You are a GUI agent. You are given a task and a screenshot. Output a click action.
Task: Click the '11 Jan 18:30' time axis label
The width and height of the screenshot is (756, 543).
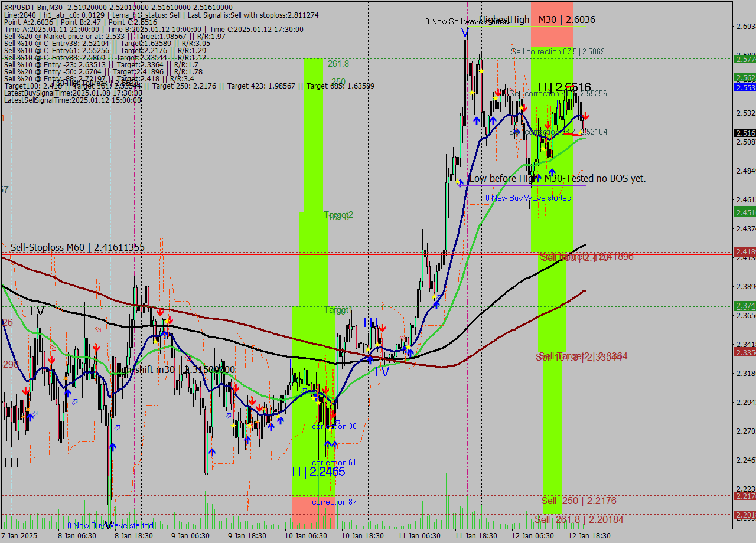(475, 536)
